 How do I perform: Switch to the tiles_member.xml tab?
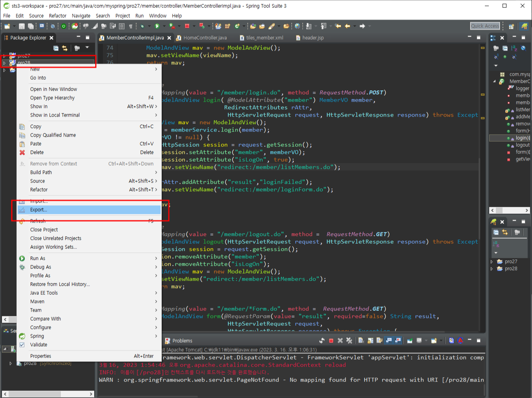(261, 38)
